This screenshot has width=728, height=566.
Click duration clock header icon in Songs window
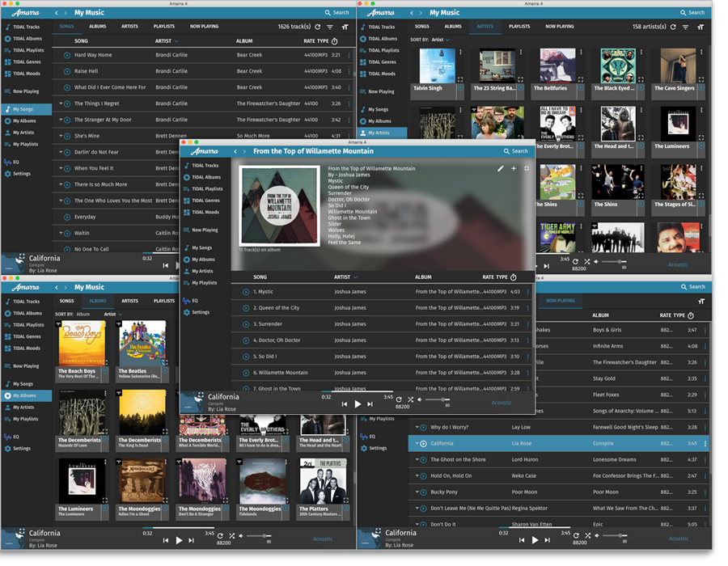tap(335, 41)
